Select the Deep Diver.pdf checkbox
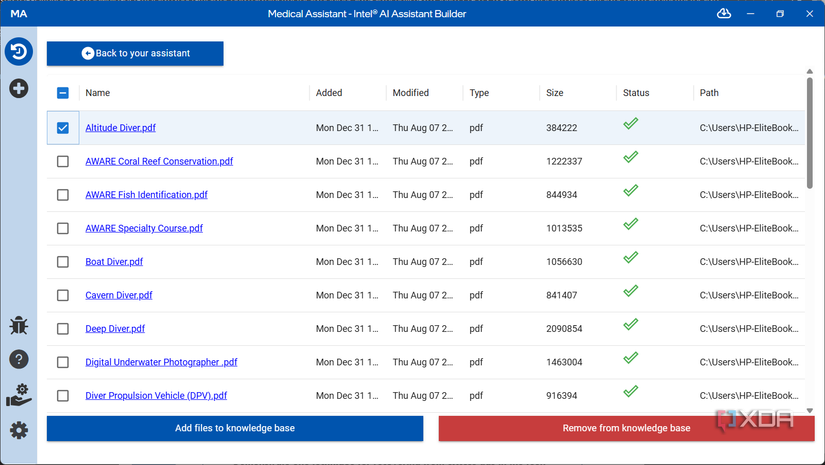The height and width of the screenshot is (465, 825). click(x=63, y=329)
